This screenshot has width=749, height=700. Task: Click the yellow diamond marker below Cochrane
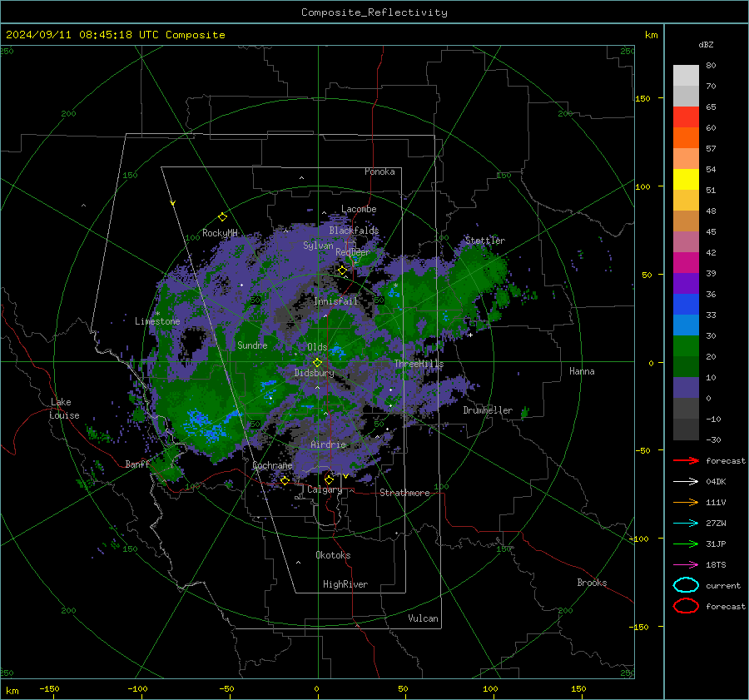click(285, 481)
